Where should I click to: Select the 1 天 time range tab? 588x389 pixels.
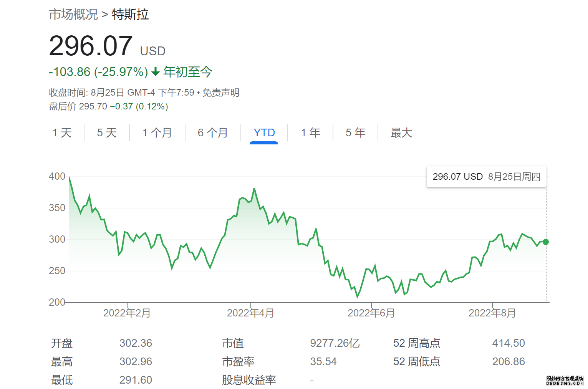pos(62,133)
